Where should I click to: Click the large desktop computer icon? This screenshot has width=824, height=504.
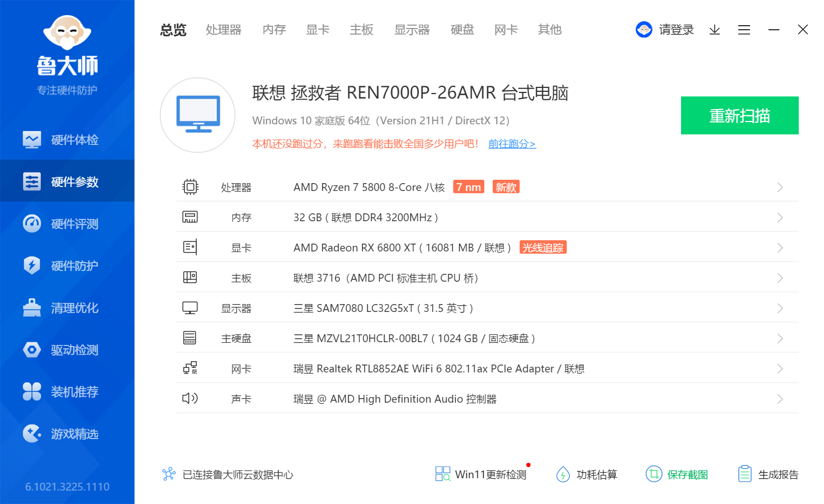(198, 115)
